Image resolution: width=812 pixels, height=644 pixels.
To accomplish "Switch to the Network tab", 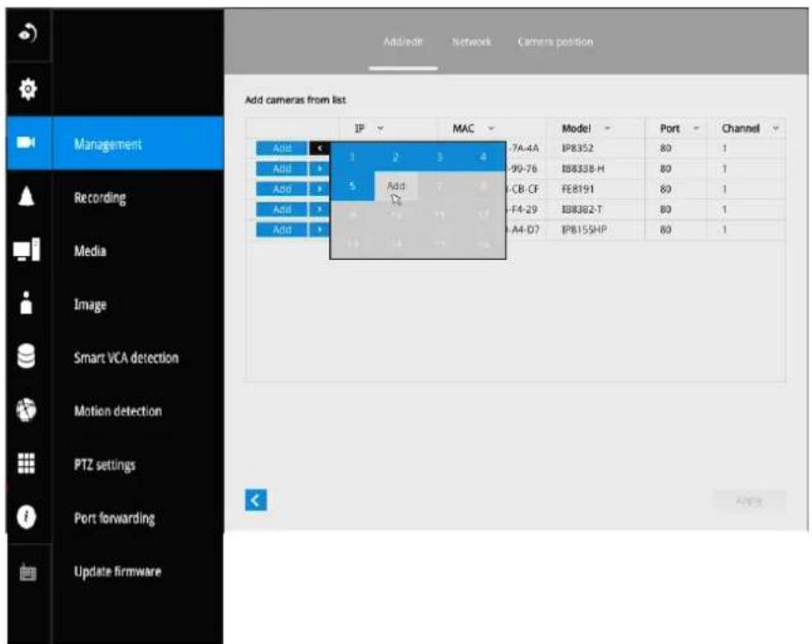I will [471, 42].
